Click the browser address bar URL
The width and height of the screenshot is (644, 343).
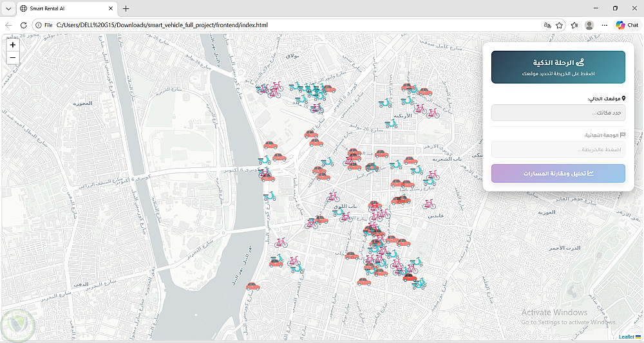162,25
